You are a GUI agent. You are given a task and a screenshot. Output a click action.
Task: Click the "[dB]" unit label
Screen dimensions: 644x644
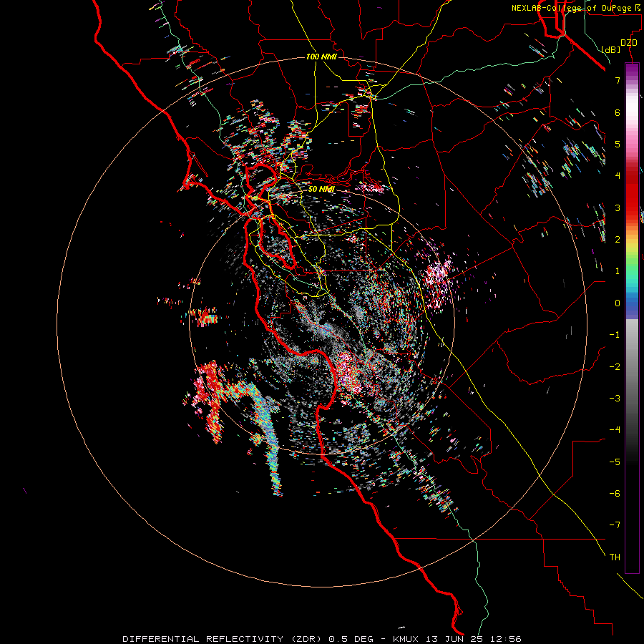click(610, 50)
